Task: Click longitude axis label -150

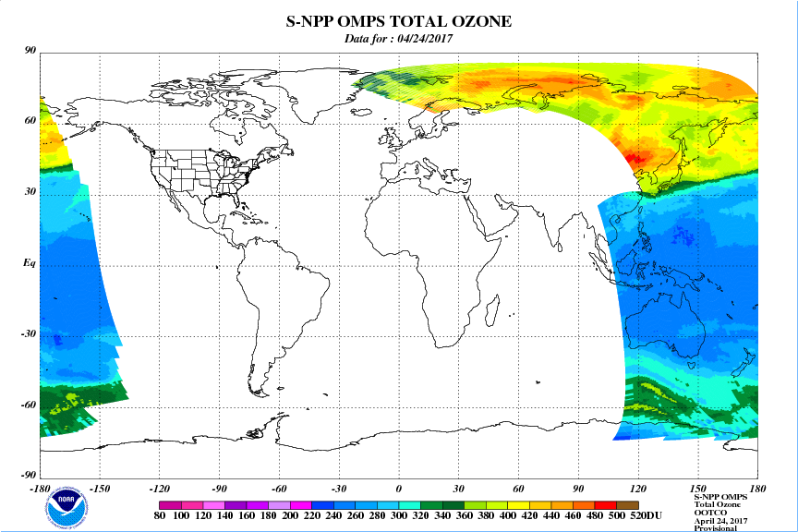Action: click(99, 489)
